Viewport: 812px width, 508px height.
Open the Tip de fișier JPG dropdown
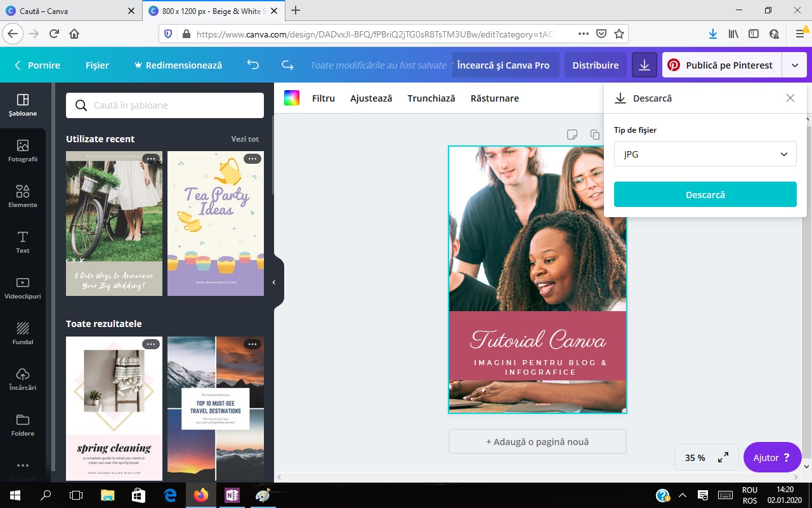pyautogui.click(x=705, y=154)
